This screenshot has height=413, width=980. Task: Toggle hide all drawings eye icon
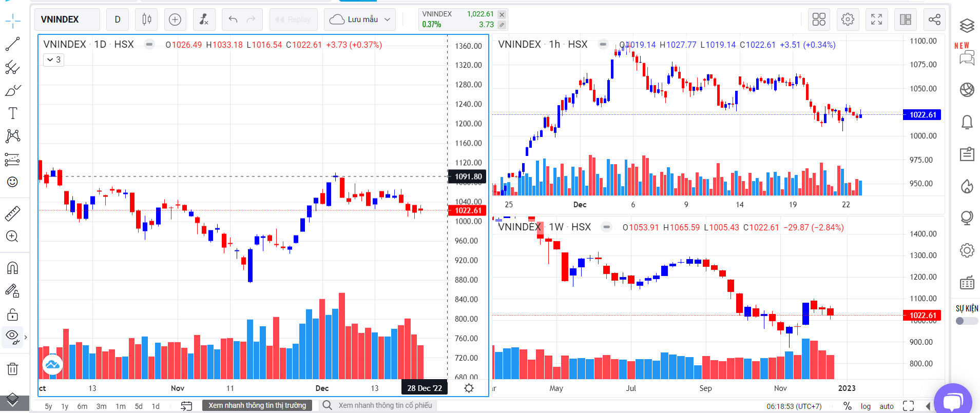tap(12, 337)
